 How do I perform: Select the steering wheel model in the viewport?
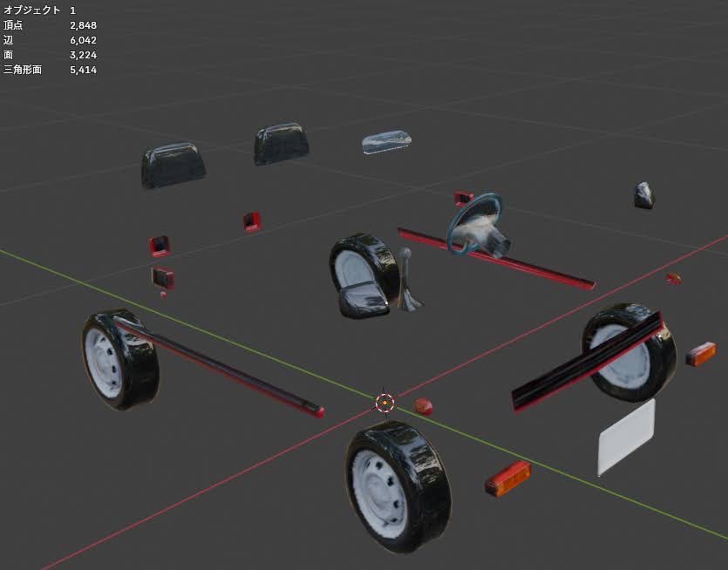(x=479, y=225)
